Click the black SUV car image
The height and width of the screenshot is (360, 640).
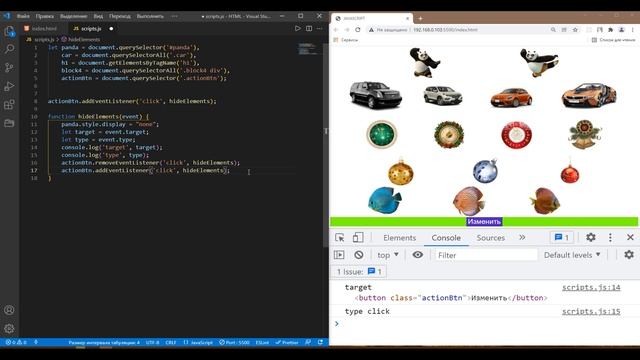click(376, 95)
